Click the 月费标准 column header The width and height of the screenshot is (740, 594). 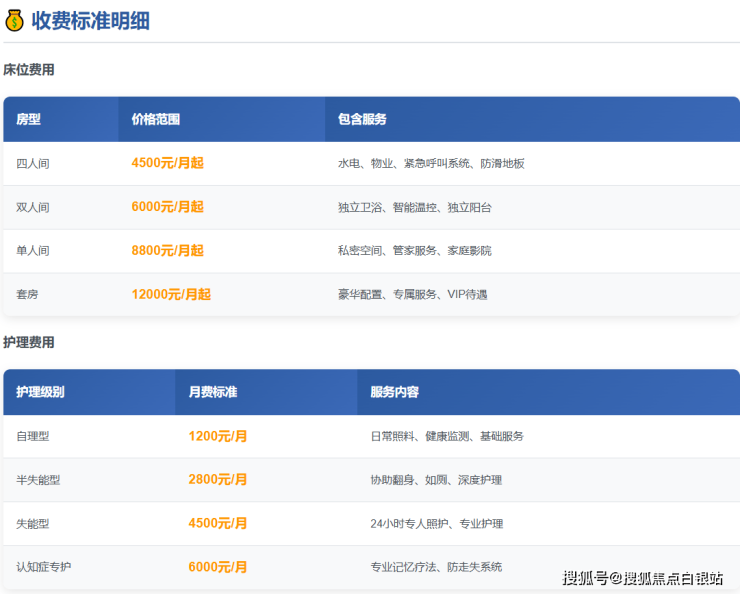coord(213,392)
